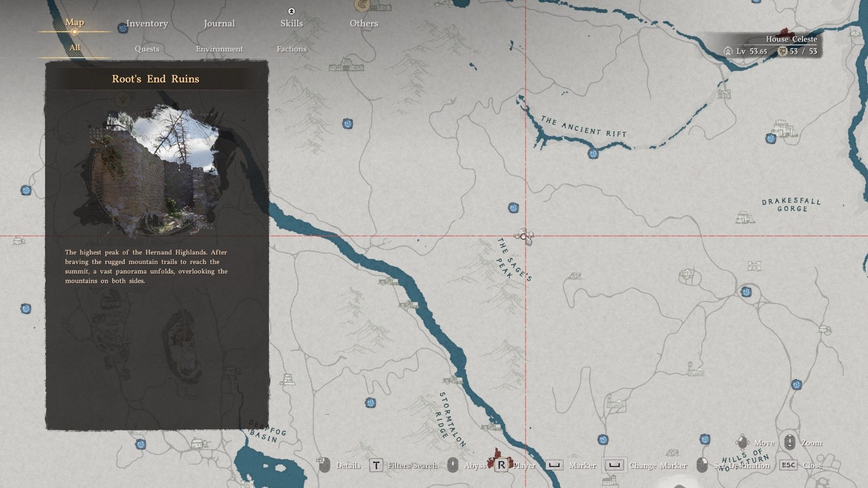Click the Zoom mouse-wheel icon
868x488 pixels.
click(790, 442)
